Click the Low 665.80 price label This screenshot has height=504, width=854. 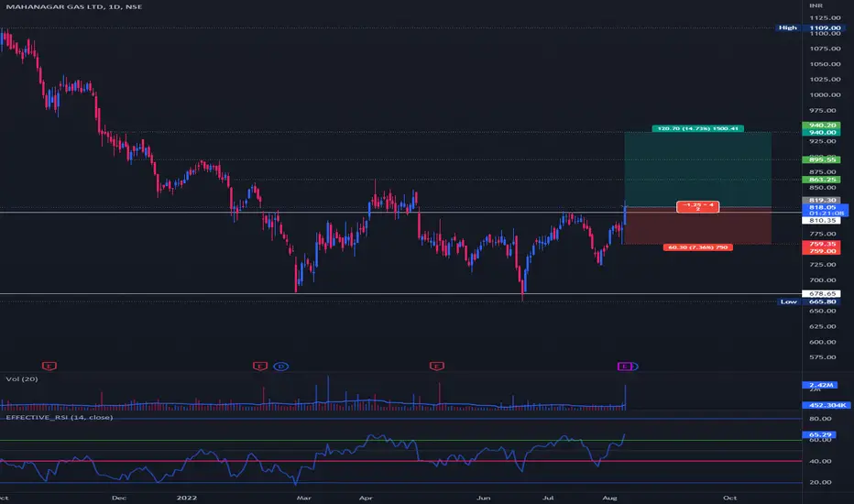(x=812, y=301)
